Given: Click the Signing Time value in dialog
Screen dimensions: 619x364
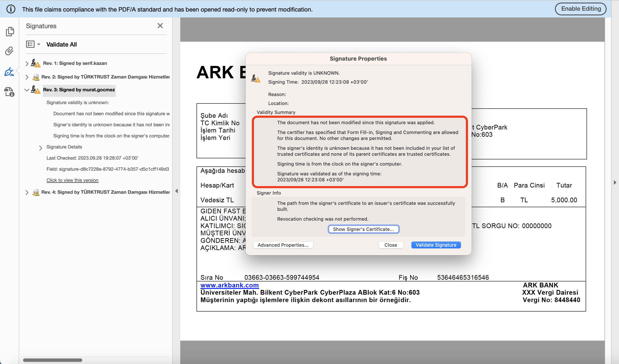Looking at the screenshot, I should point(334,82).
